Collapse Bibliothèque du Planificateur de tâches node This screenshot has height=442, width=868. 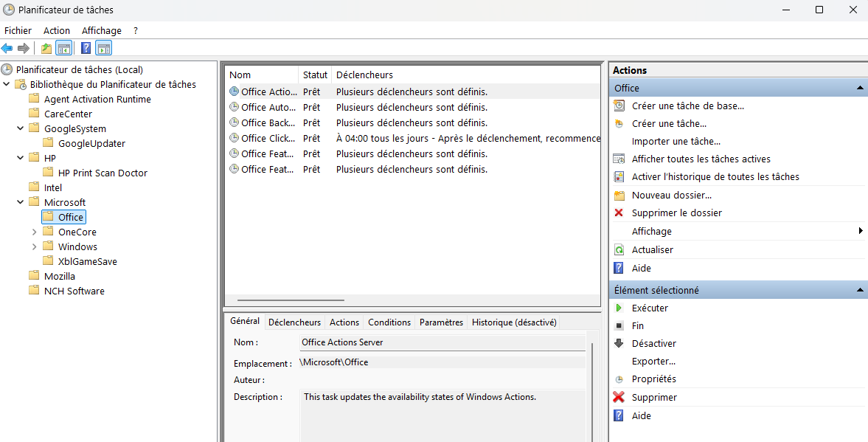6,84
